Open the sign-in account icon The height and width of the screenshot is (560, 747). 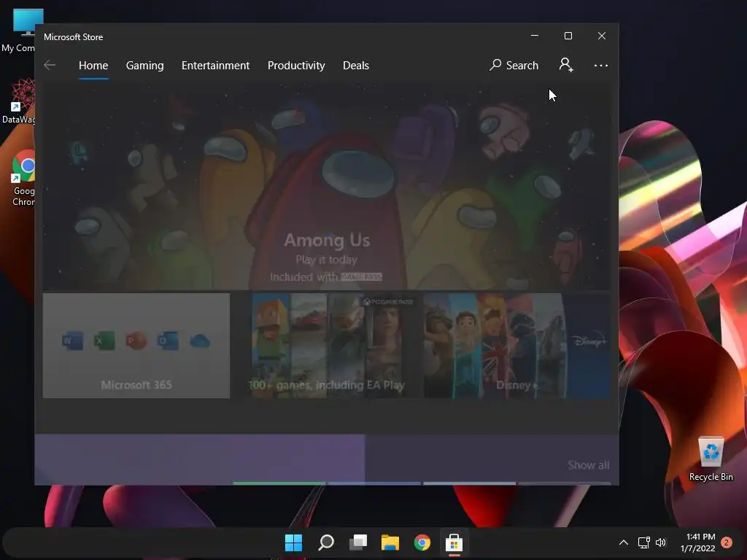(x=566, y=65)
